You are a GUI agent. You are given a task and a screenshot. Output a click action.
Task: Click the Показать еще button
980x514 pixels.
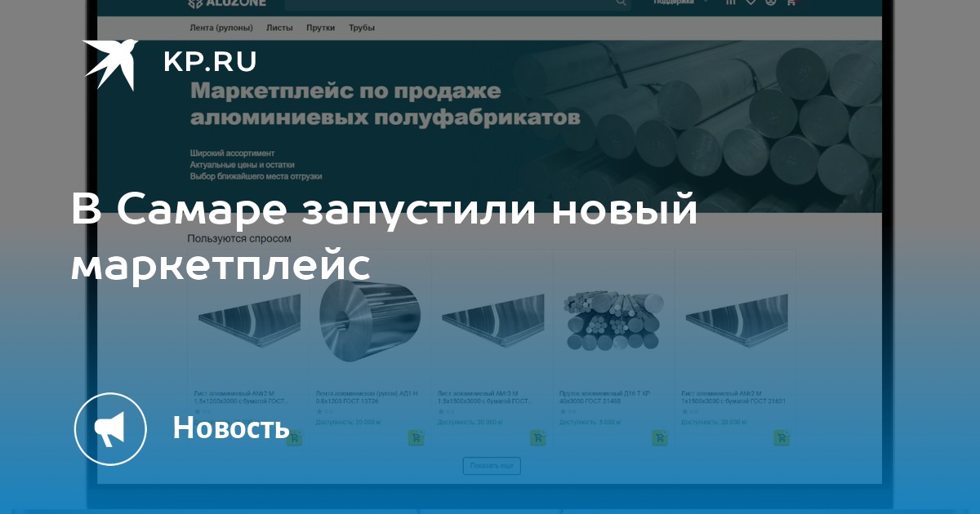click(x=492, y=465)
